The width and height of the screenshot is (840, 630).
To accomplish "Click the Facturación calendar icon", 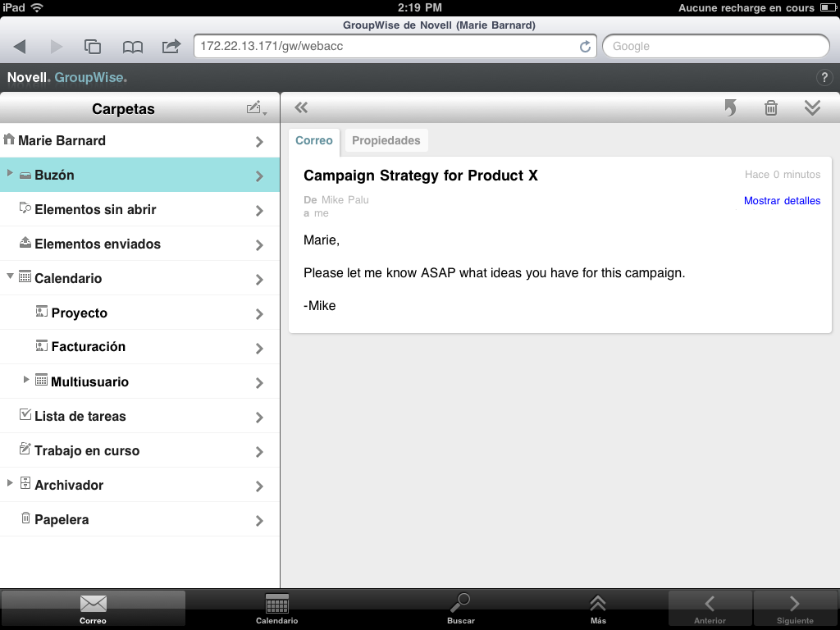I will coord(41,345).
